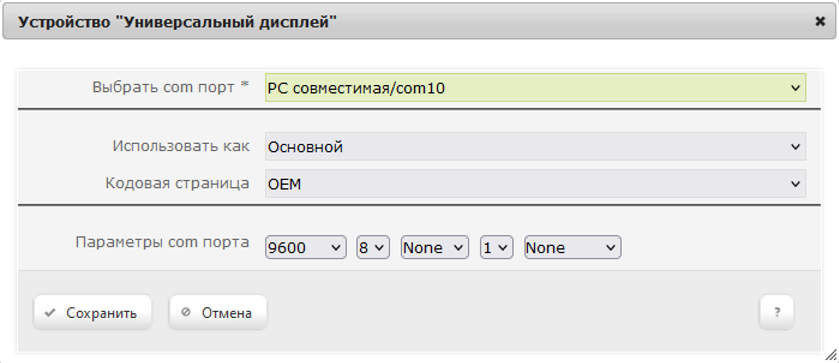
Task: Click the Сохранить button
Action: (93, 313)
